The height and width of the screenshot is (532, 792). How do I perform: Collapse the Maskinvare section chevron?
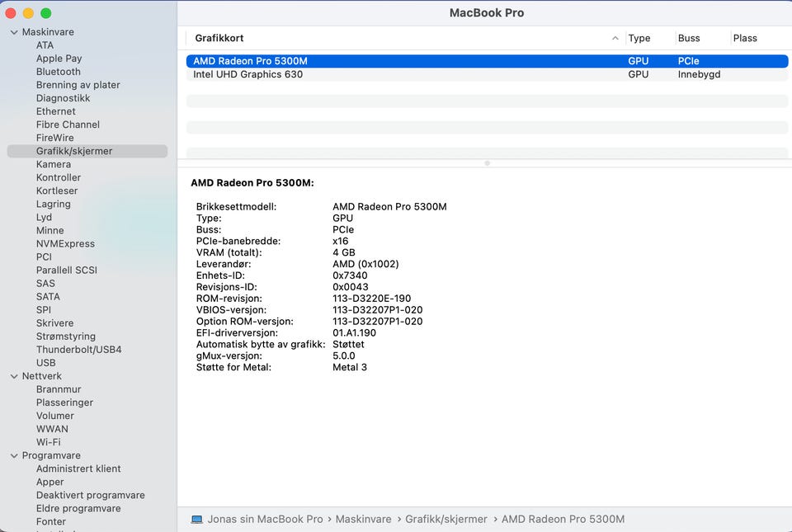(x=14, y=32)
